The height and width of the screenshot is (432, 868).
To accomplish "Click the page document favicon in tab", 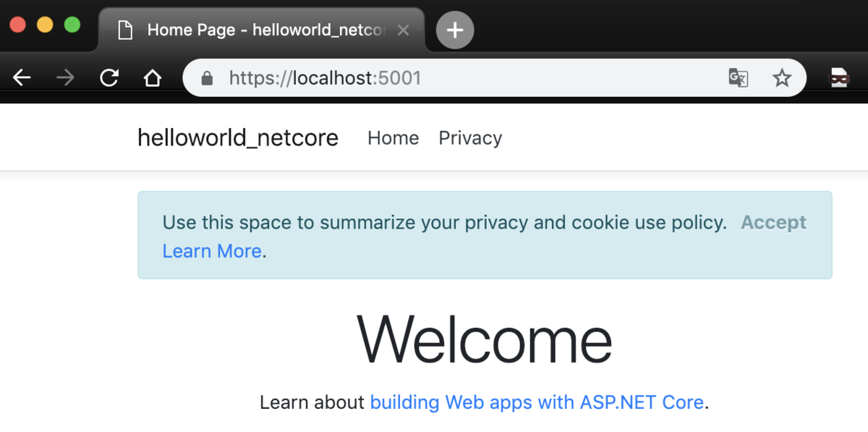I will click(126, 30).
